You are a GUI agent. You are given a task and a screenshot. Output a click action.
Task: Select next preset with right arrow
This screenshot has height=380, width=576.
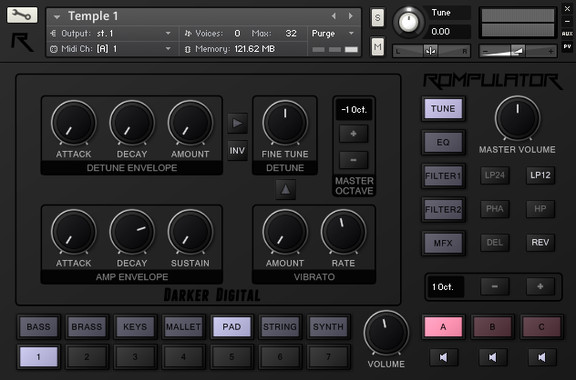(350, 16)
